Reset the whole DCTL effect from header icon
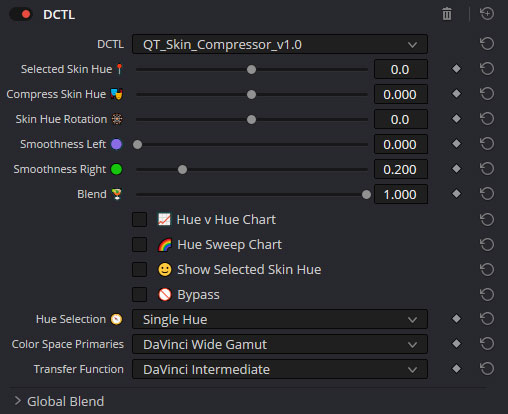The width and height of the screenshot is (508, 414). point(487,14)
